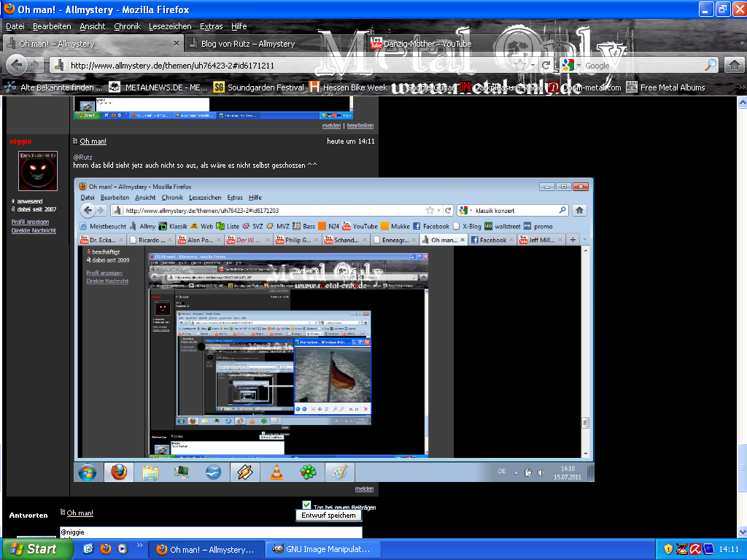This screenshot has width=747, height=560.
Task: Open the METALNEWS.DE bookmark
Action: click(158, 87)
